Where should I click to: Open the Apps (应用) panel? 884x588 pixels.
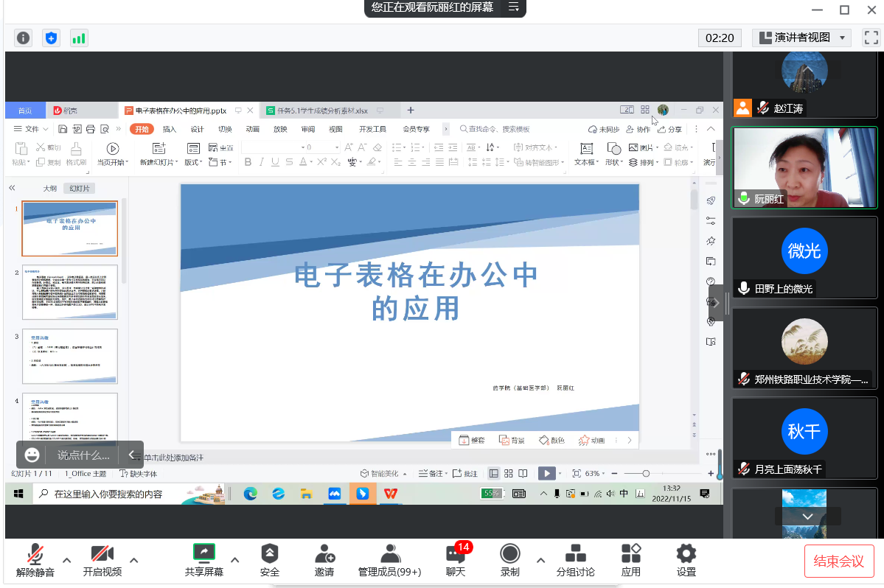(631, 561)
